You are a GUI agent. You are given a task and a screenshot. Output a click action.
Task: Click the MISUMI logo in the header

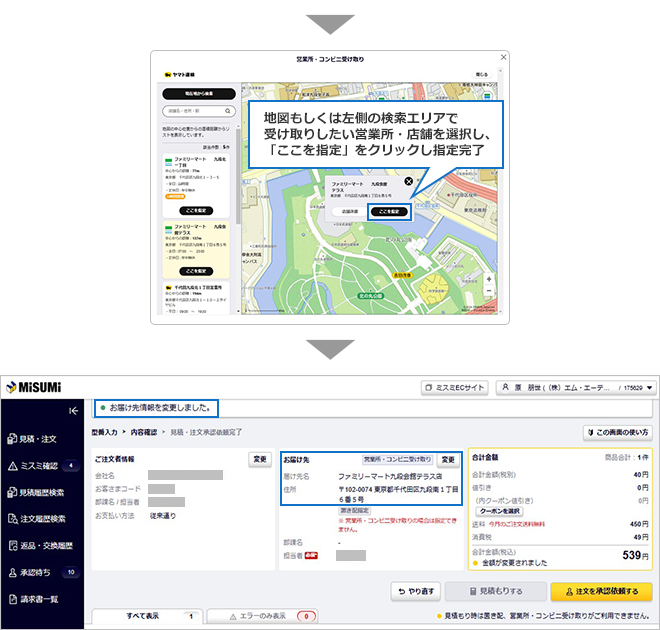(x=34, y=387)
